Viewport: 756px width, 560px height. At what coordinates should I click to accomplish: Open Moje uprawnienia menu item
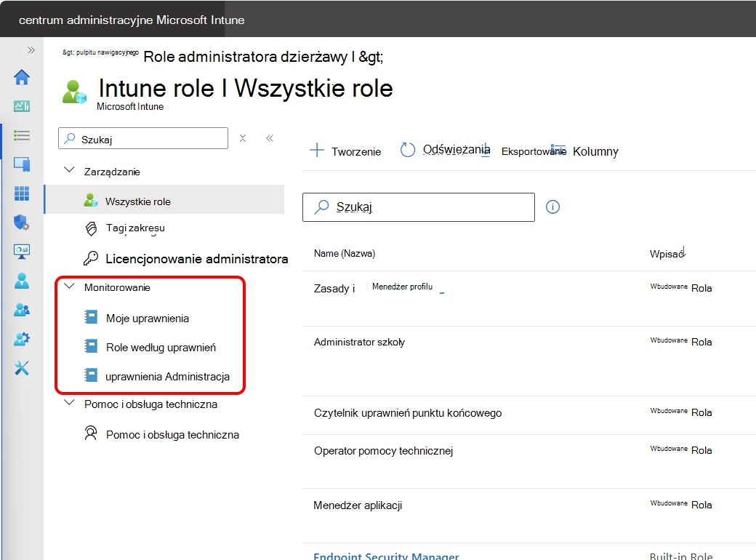tap(148, 319)
